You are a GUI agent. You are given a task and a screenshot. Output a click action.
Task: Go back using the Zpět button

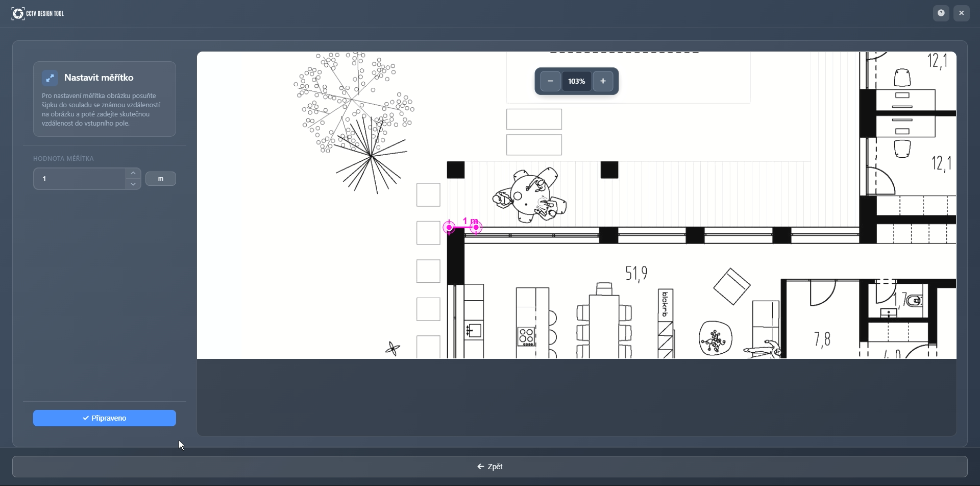coord(490,467)
